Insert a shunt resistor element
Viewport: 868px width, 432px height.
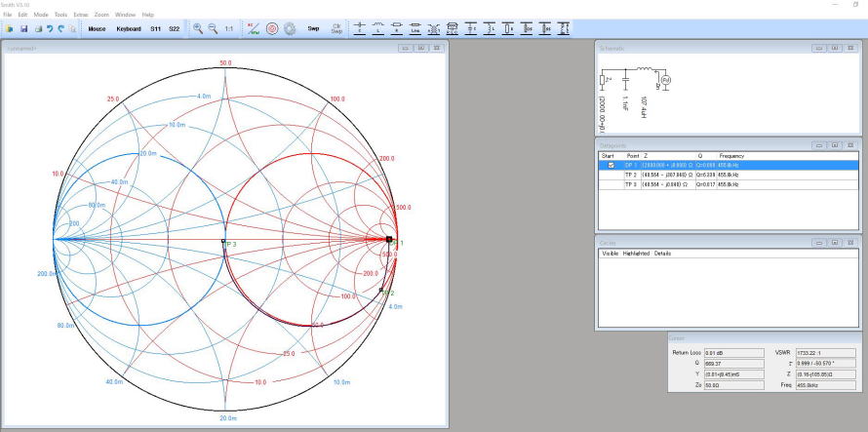tap(508, 28)
